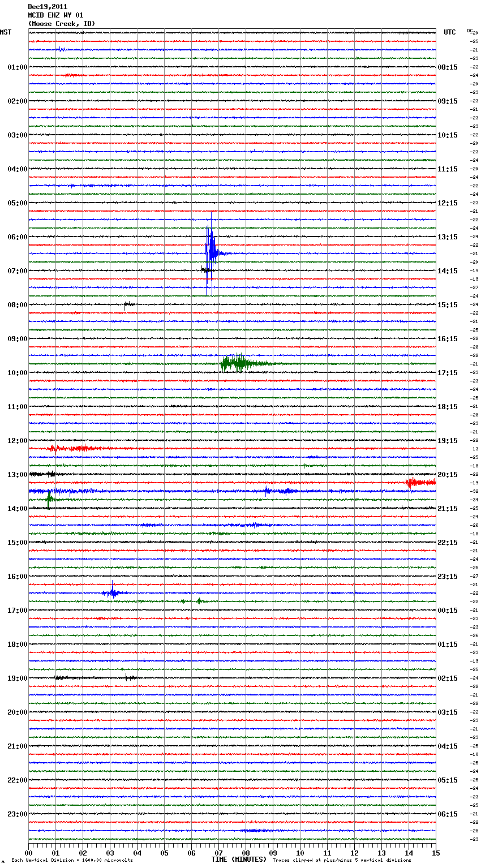Screen dimensions: 481x868
Task: Click the UTC timezone label
Action: tap(450, 32)
